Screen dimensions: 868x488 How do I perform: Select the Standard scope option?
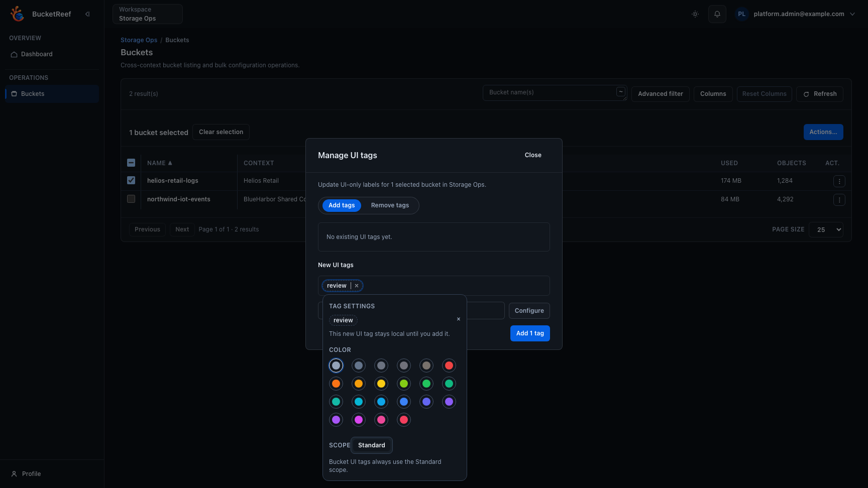(372, 445)
